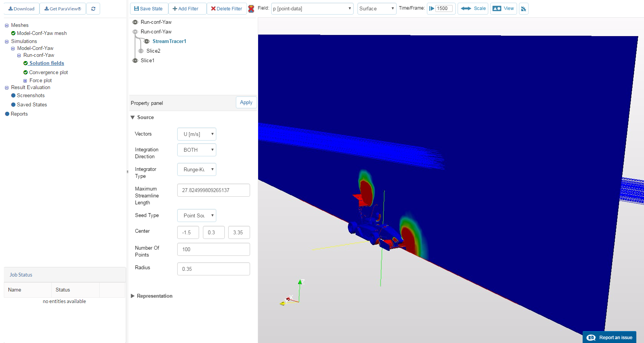Select the StreamTracer1 pipeline item

pos(169,41)
